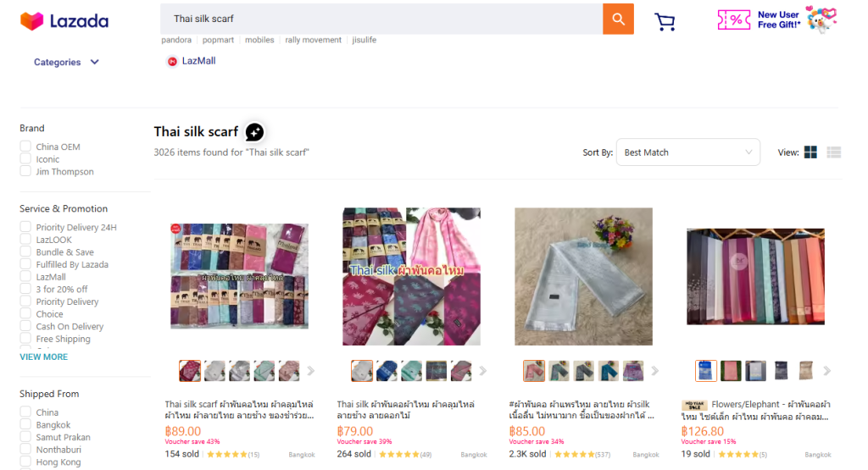Viewport: 868px width, 470px height.
Task: Enable the Free Shipping filter checkbox
Action: 25,339
